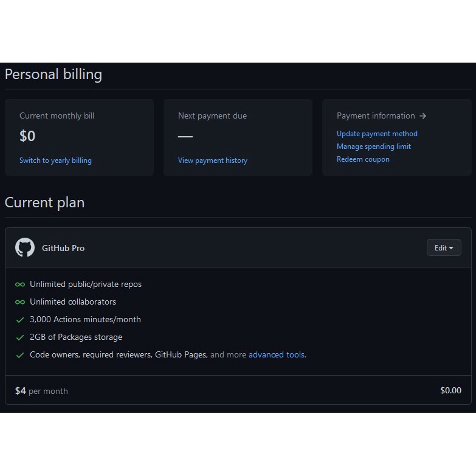
Task: Click the $0.00 plan total
Action: tap(451, 390)
